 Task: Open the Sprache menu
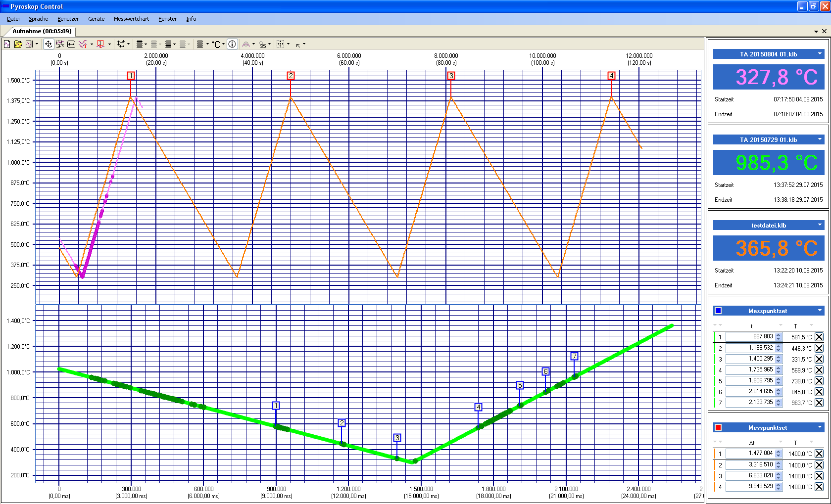point(39,19)
